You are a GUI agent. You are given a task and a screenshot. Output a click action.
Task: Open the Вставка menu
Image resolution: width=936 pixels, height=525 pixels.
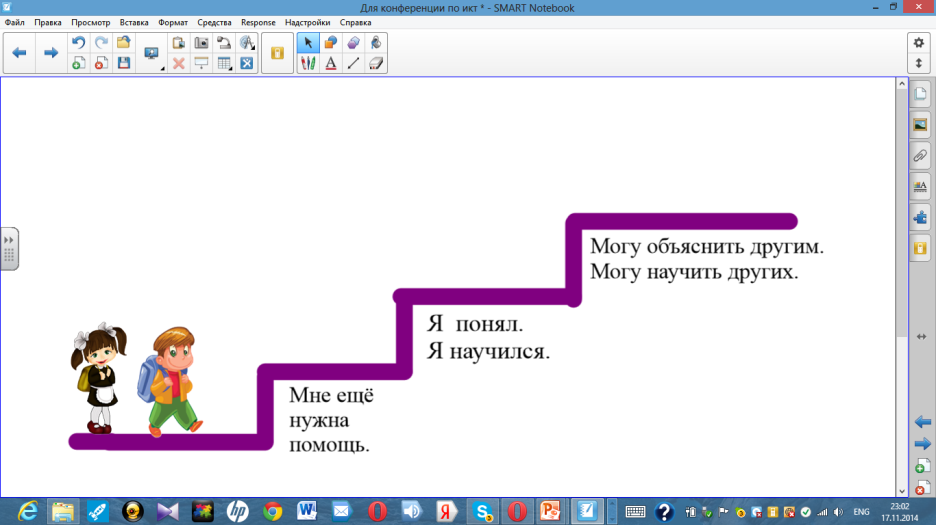pos(134,22)
